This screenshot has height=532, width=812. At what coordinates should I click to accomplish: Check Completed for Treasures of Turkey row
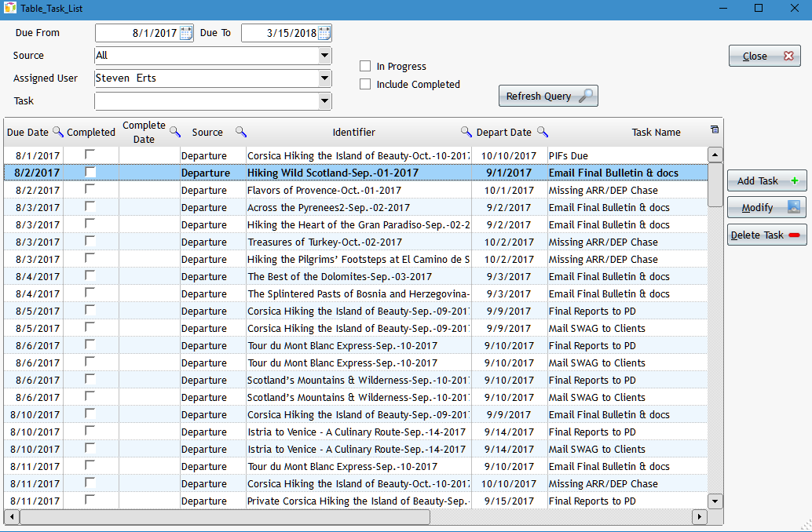tap(90, 241)
